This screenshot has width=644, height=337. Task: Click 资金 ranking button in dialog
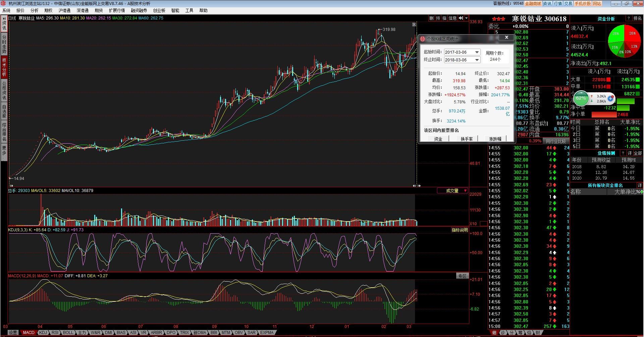coord(438,139)
